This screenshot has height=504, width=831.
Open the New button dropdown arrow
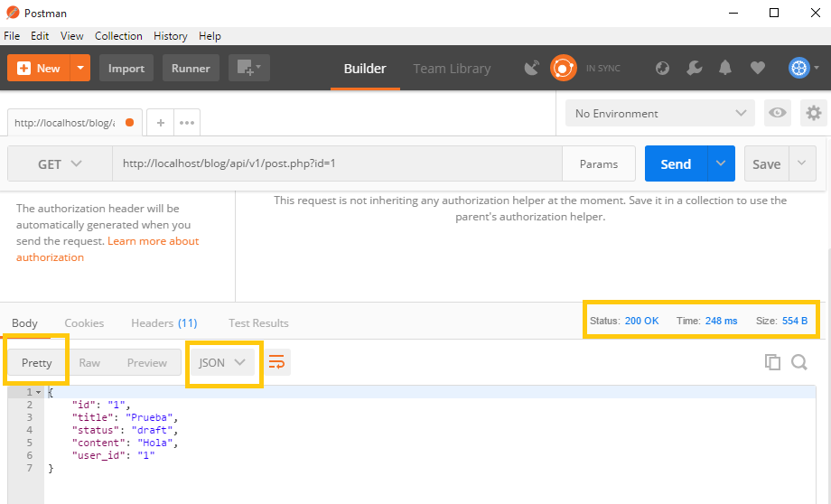coord(80,68)
